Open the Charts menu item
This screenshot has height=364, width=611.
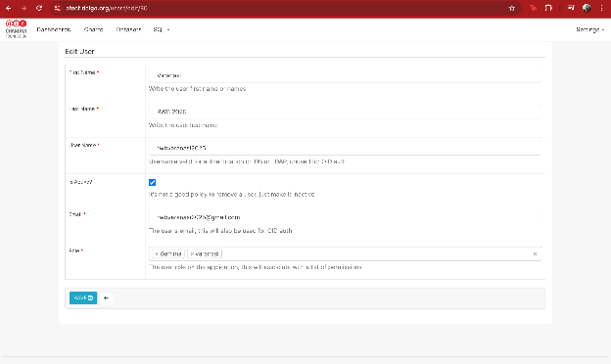pos(94,29)
